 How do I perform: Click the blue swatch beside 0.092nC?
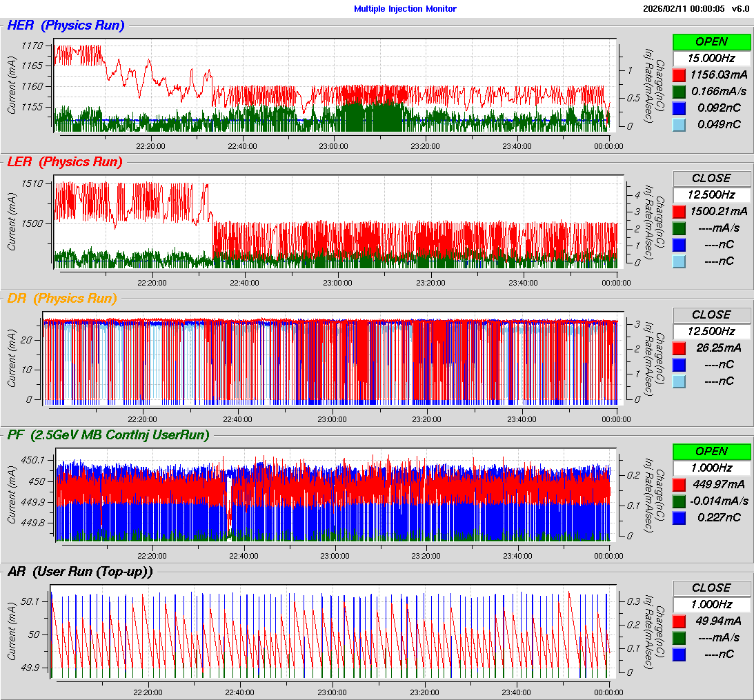coord(679,108)
